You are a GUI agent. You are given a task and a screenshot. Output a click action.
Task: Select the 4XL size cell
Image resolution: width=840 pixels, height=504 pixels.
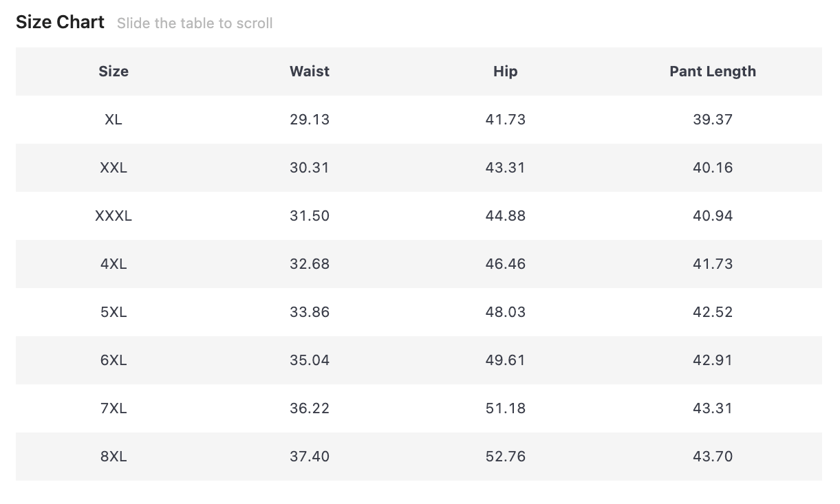point(114,264)
